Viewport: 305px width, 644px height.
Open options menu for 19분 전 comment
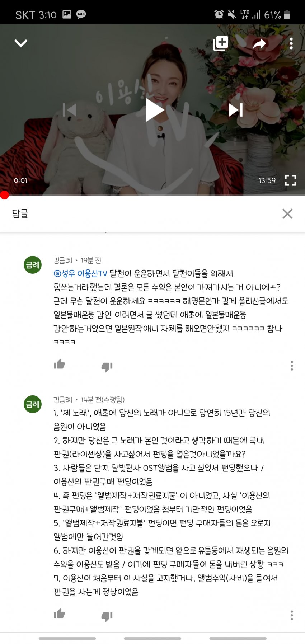tap(292, 366)
